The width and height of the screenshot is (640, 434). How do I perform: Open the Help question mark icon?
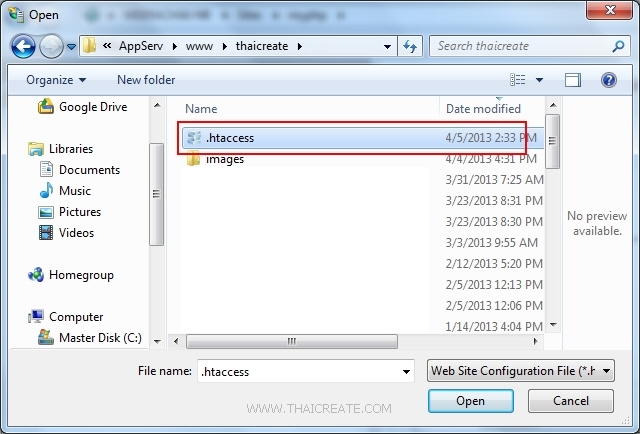click(608, 80)
